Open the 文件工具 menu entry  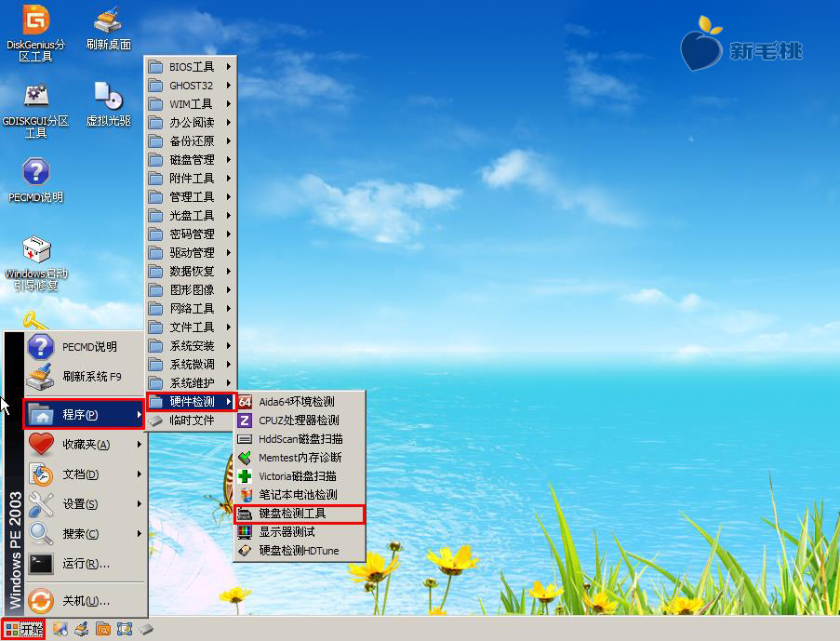pyautogui.click(x=191, y=327)
